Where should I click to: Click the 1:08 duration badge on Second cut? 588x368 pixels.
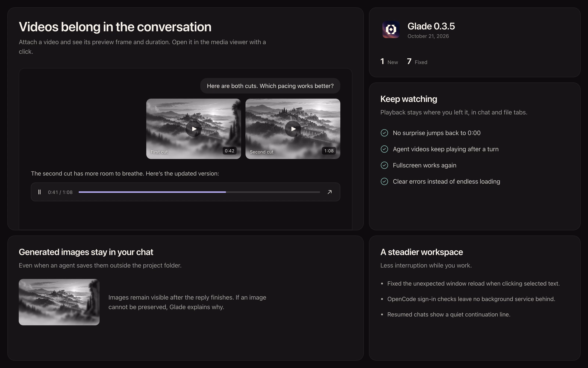coord(329,151)
